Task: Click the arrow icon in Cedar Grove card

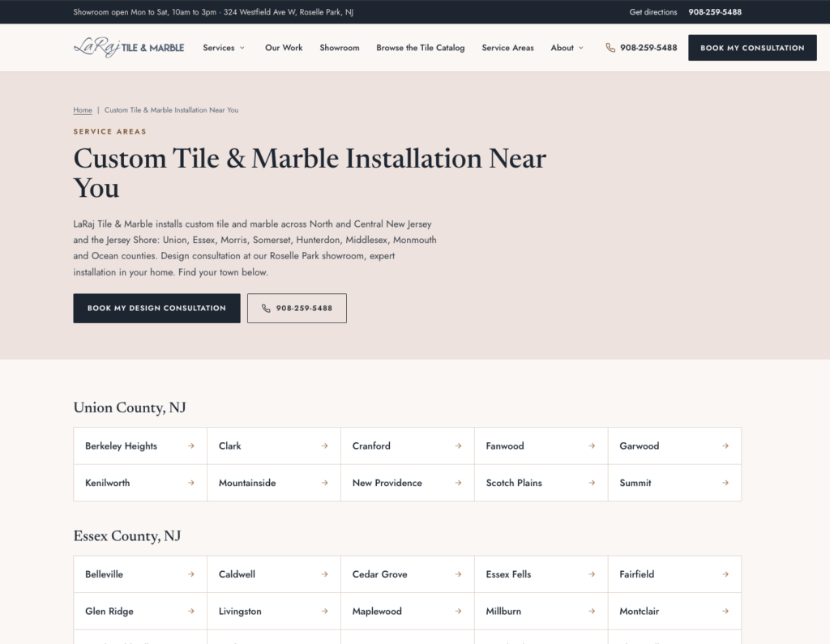Action: (459, 574)
